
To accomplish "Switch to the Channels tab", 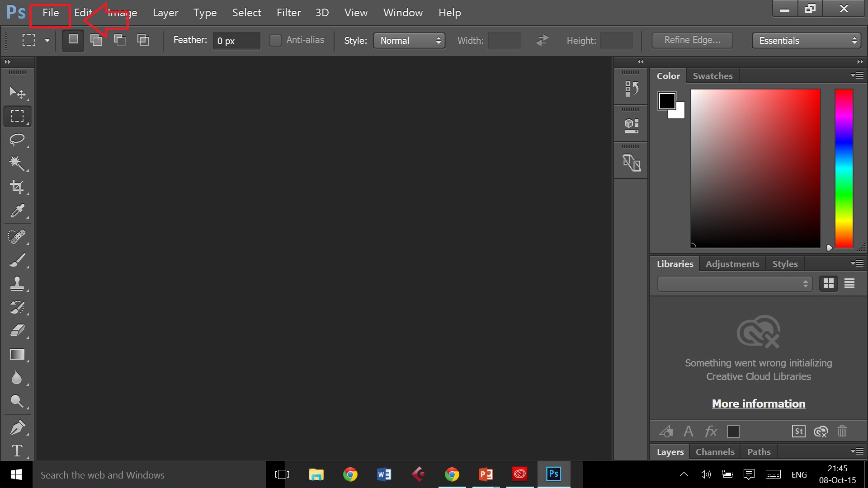I will pyautogui.click(x=715, y=452).
